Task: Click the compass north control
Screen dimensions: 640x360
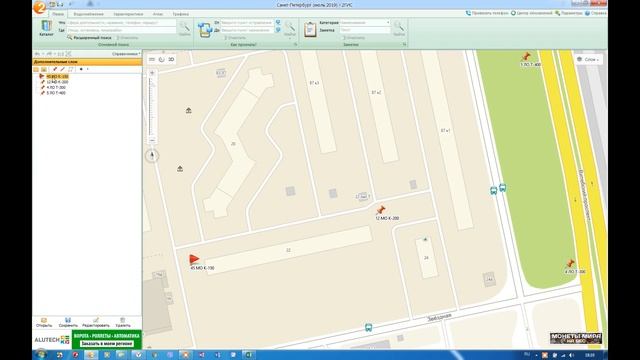Action: tap(152, 155)
